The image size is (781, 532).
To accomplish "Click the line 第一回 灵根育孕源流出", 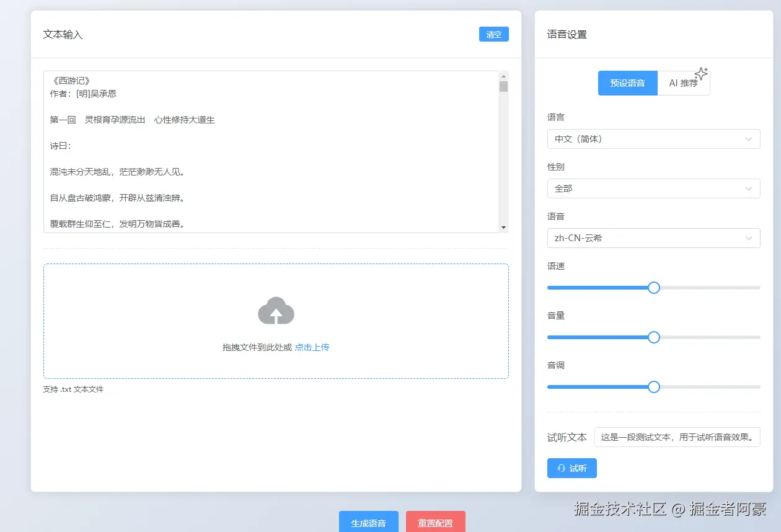I will [133, 120].
